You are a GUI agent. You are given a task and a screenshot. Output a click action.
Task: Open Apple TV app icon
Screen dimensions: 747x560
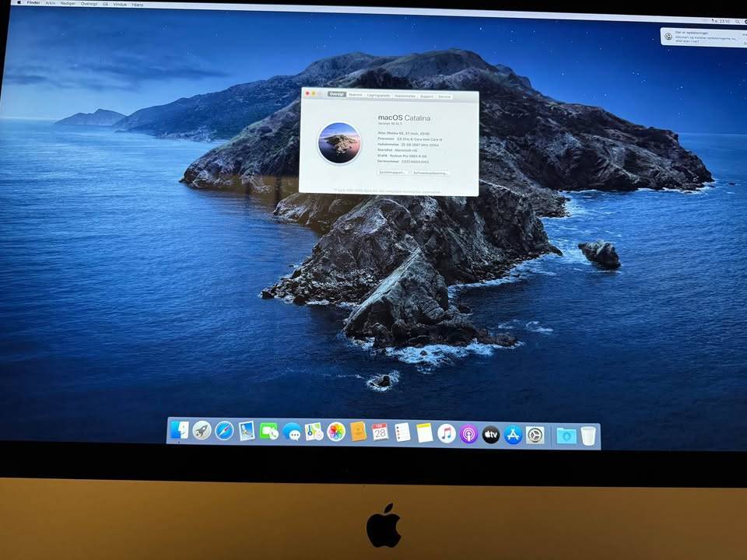[x=491, y=434]
